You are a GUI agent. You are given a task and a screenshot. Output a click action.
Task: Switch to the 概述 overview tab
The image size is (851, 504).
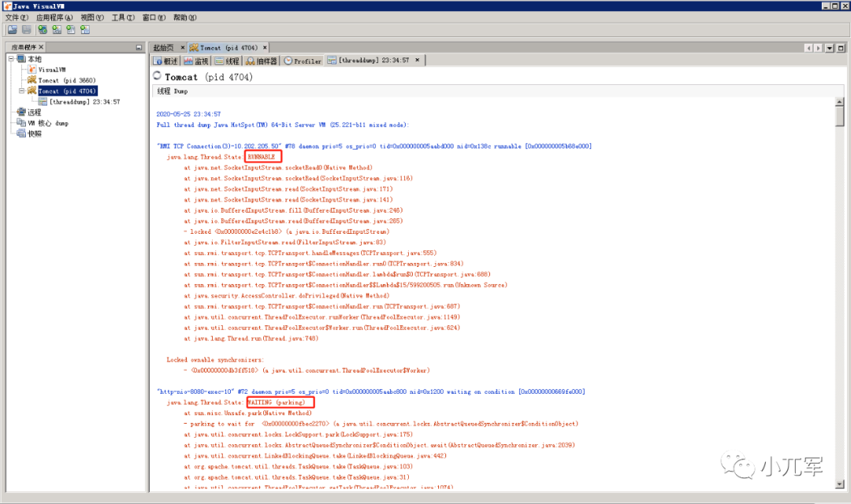click(x=165, y=61)
